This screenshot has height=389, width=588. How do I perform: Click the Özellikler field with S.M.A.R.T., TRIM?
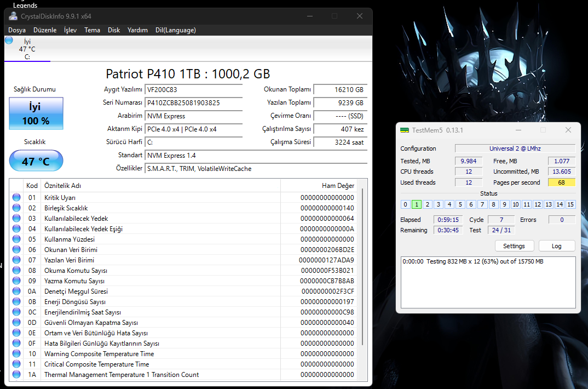(x=256, y=168)
